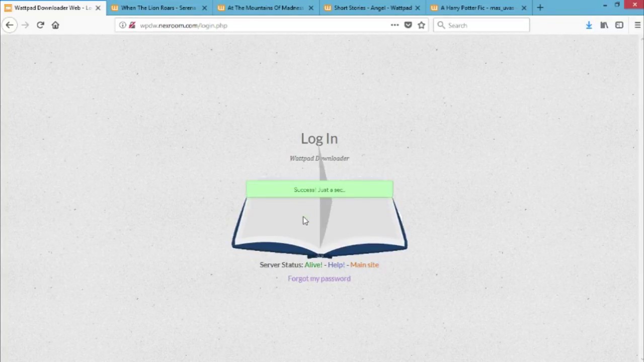Open the page actions three-dots menu
This screenshot has width=644, height=362.
pos(394,25)
